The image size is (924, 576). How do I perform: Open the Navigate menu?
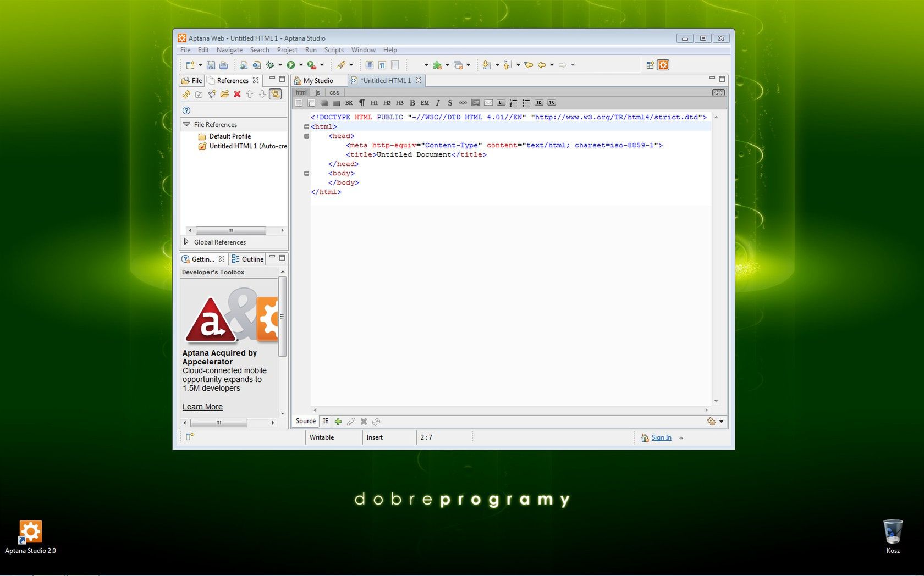(229, 50)
